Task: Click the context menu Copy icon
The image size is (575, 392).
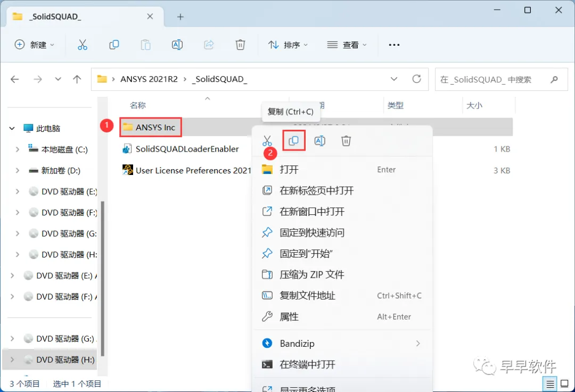Action: (x=294, y=140)
